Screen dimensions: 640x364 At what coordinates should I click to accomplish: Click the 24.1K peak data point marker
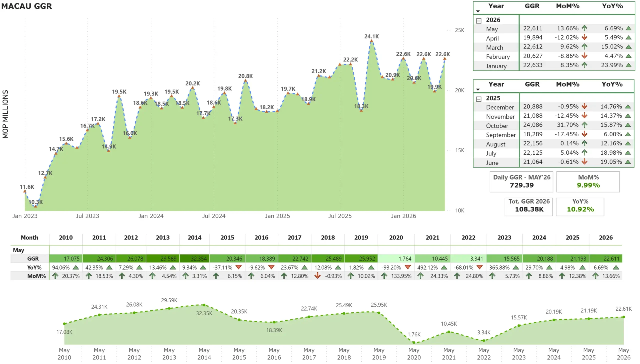coord(371,41)
